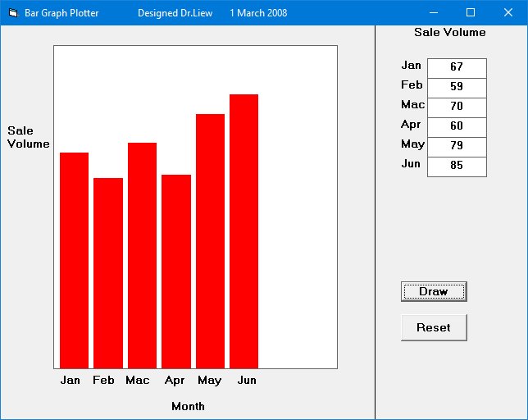Click the red Apr bar in chart
Viewport: 528px width, 420px height.
[x=176, y=272]
